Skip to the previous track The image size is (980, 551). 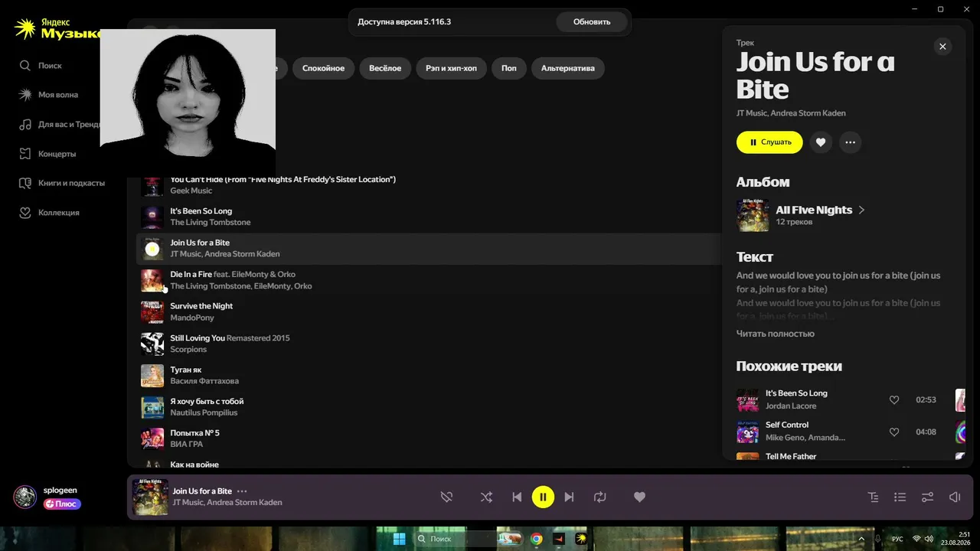517,497
